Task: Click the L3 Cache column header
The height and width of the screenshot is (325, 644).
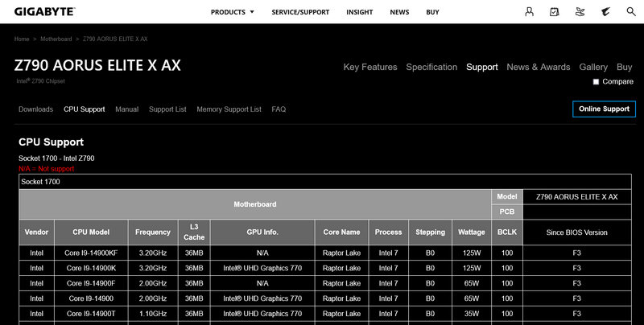Action: pos(194,232)
